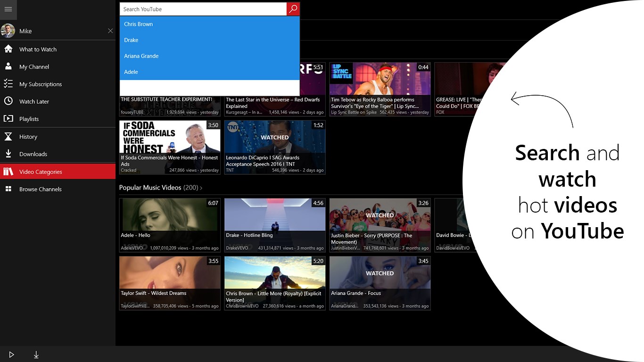Go to My Channel
Image resolution: width=644 pixels, height=362 pixels.
(x=58, y=66)
